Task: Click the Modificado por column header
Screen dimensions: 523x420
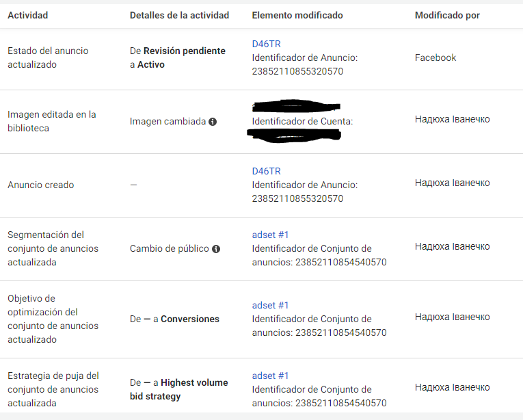Action: coord(447,15)
